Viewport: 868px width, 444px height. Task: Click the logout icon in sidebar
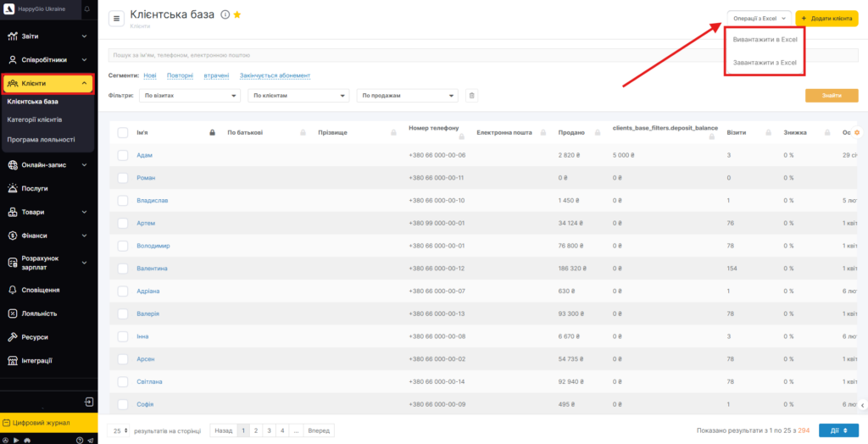tap(89, 402)
